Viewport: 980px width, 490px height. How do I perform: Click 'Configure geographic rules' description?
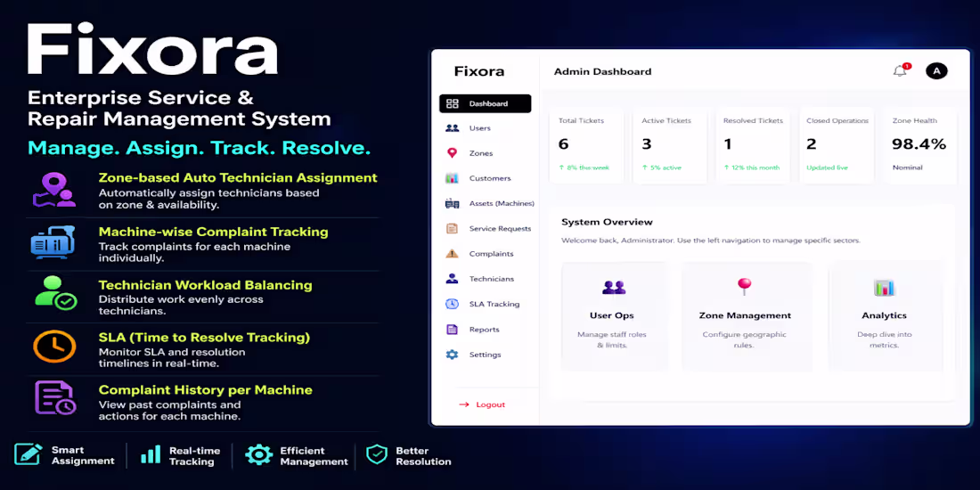(x=744, y=339)
